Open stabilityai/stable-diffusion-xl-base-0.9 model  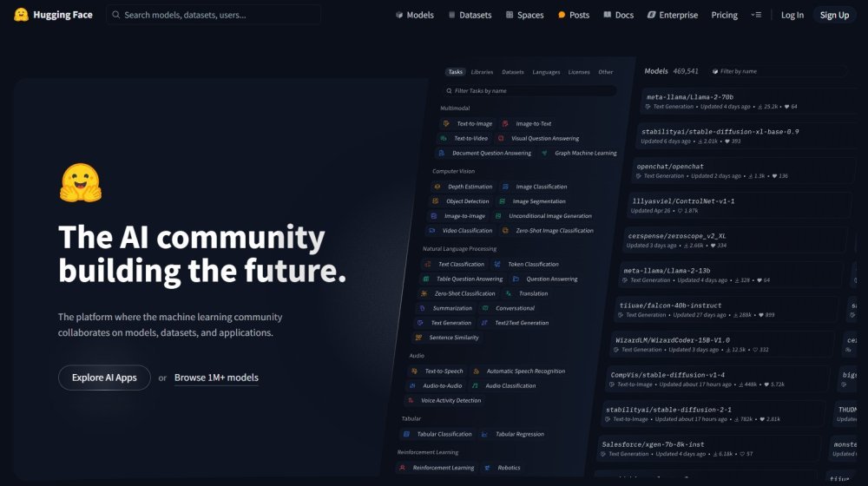[745, 136]
